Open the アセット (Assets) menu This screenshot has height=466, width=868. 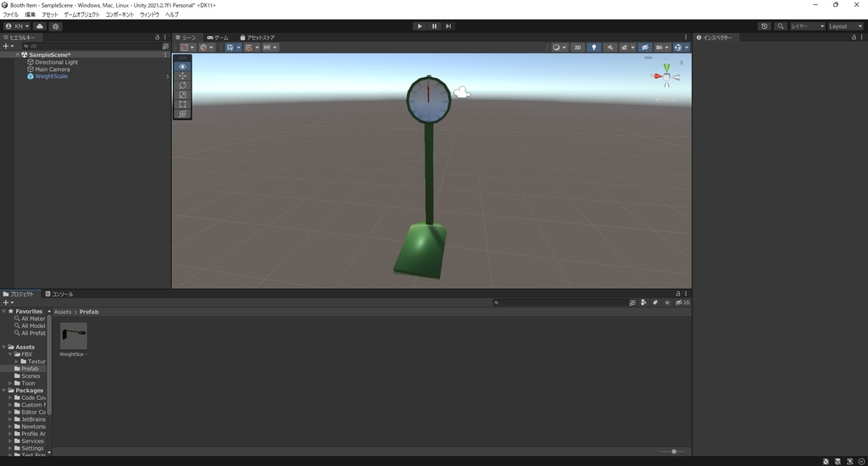[x=50, y=15]
